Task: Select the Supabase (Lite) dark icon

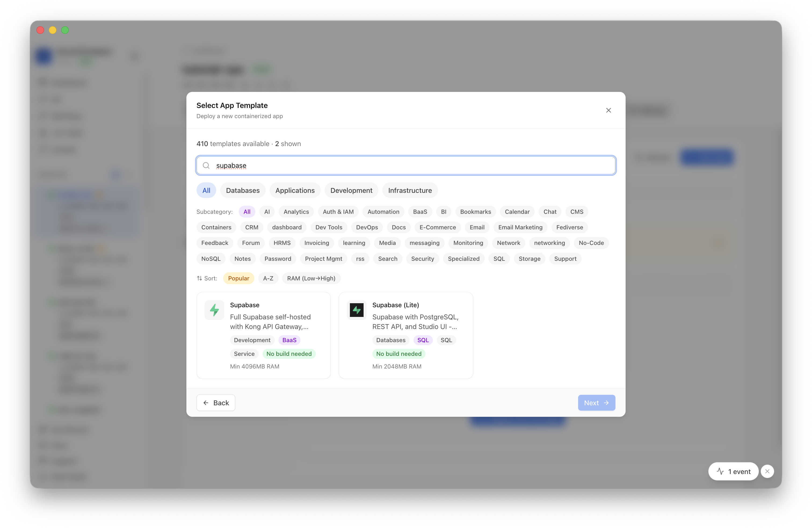Action: pos(357,310)
